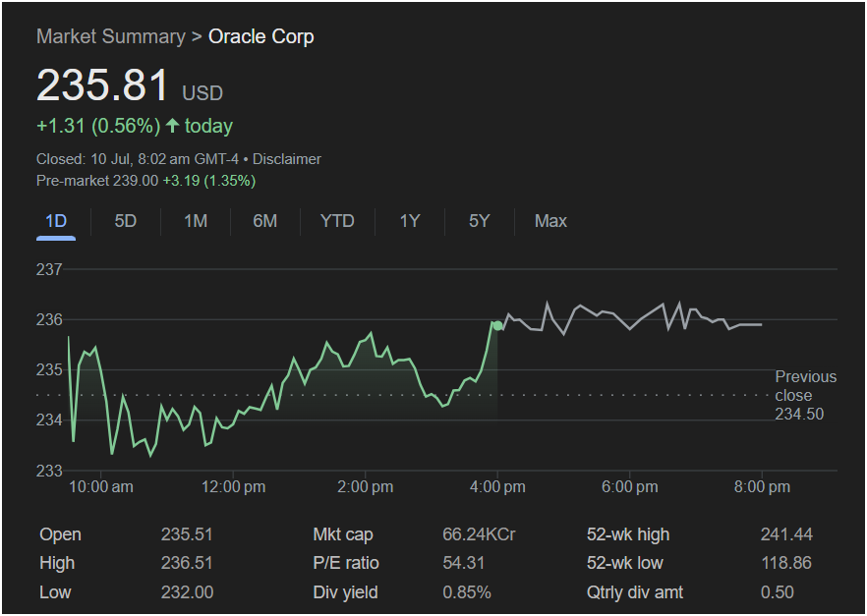Click the 10:00 am axis label
This screenshot has width=867, height=616.
100,487
